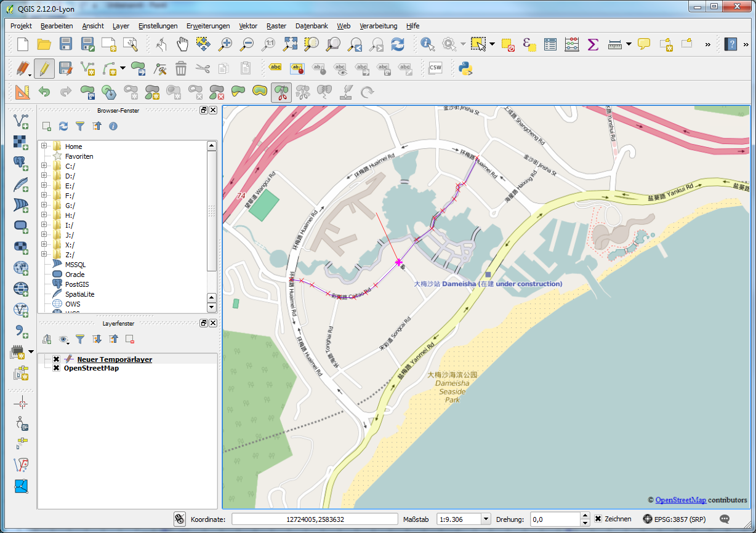
Task: Click the Zoom Out magnifier tool
Action: pos(247,44)
